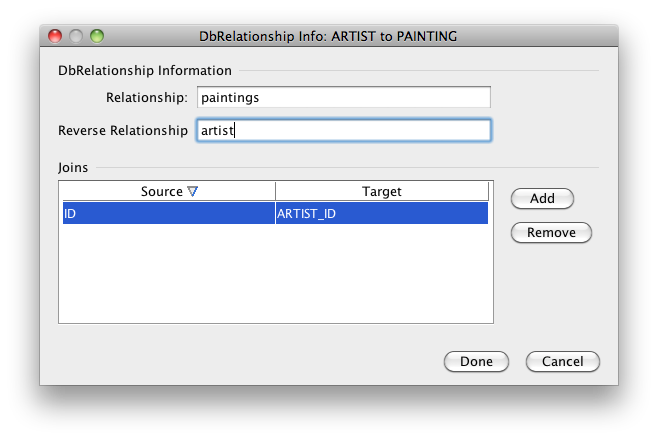This screenshot has height=440, width=658.
Task: Click the sort arrow in Source header
Action: coord(193,192)
